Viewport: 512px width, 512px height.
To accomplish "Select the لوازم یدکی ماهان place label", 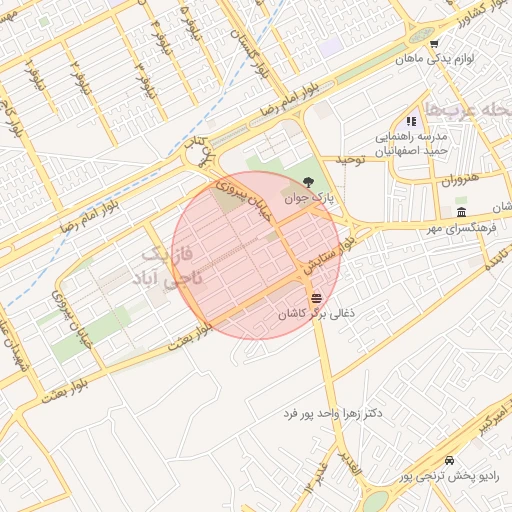I will pos(435,59).
